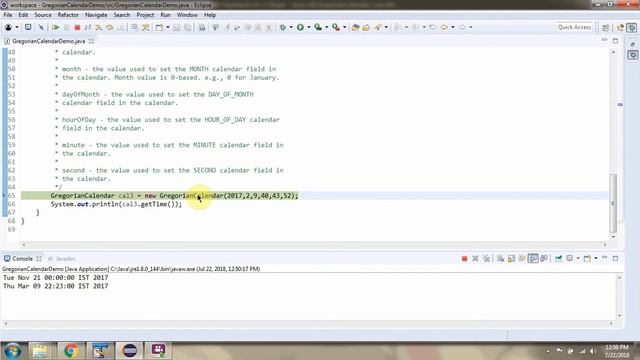
Task: Click the Save icon in the toolbar
Action: 177,27
